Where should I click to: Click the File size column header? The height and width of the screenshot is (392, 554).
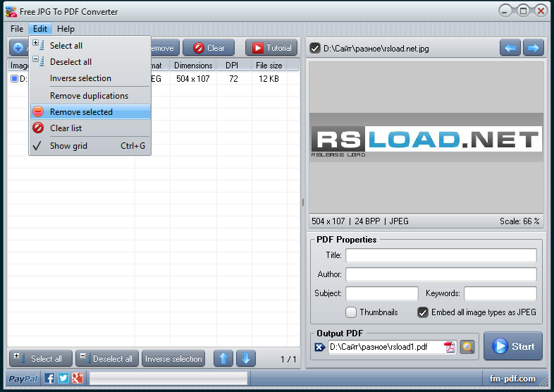[269, 66]
